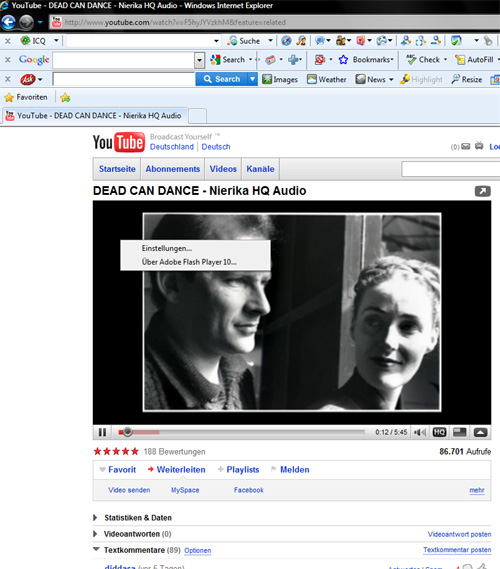Click the ICQ Suche search button
Image resolution: width=500 pixels, height=569 pixels.
244,41
